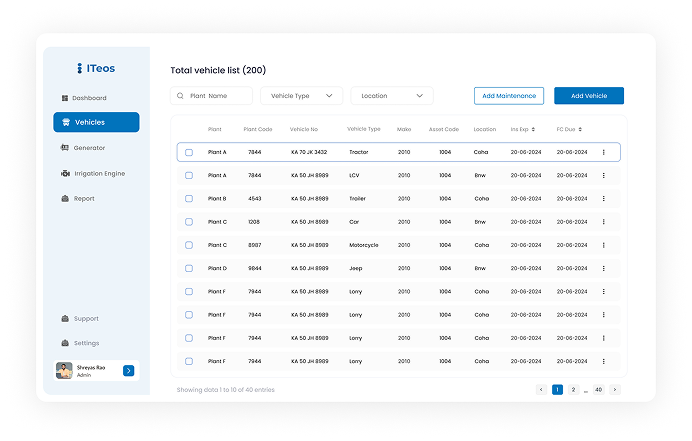Check the LCV row checkbox

point(189,175)
